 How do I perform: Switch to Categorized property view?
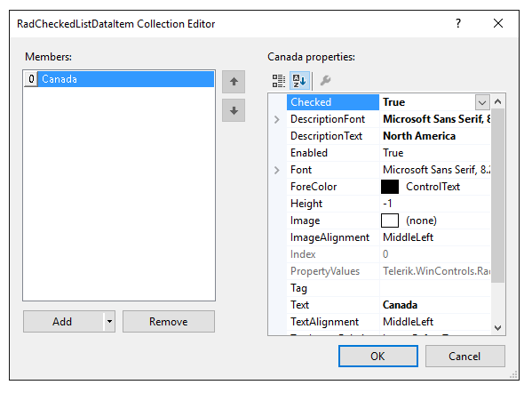(279, 81)
